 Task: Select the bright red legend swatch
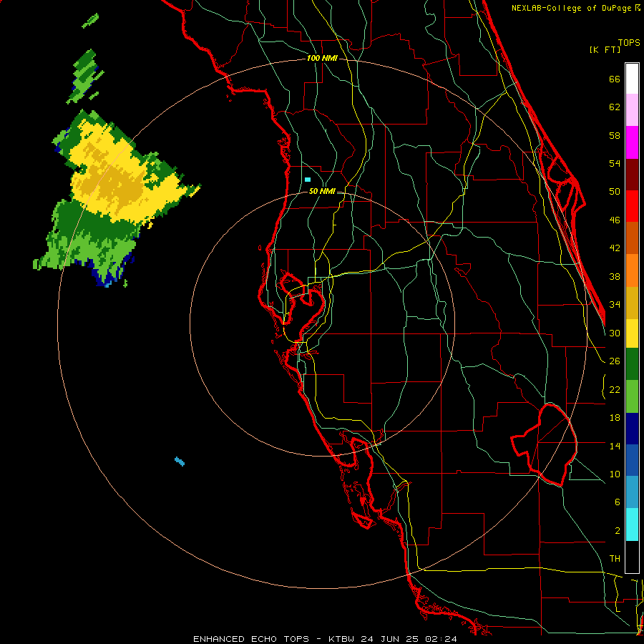[x=632, y=206]
